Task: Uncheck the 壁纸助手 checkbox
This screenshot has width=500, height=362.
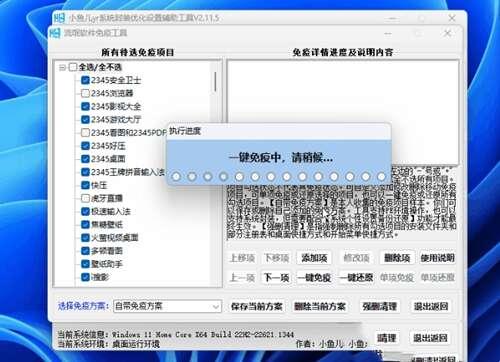Action: (85, 264)
